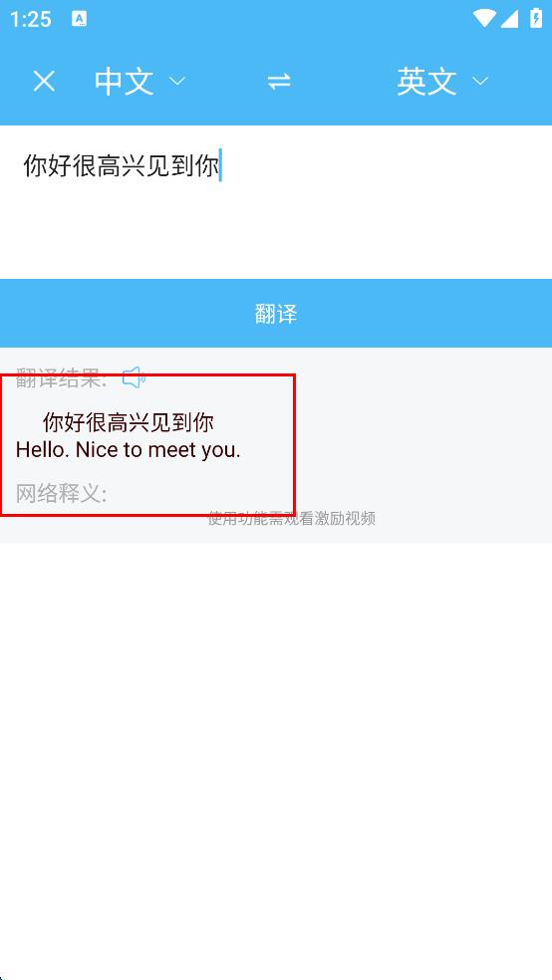Viewport: 552px width, 980px height.
Task: Swap source and target languages
Action: (279, 82)
